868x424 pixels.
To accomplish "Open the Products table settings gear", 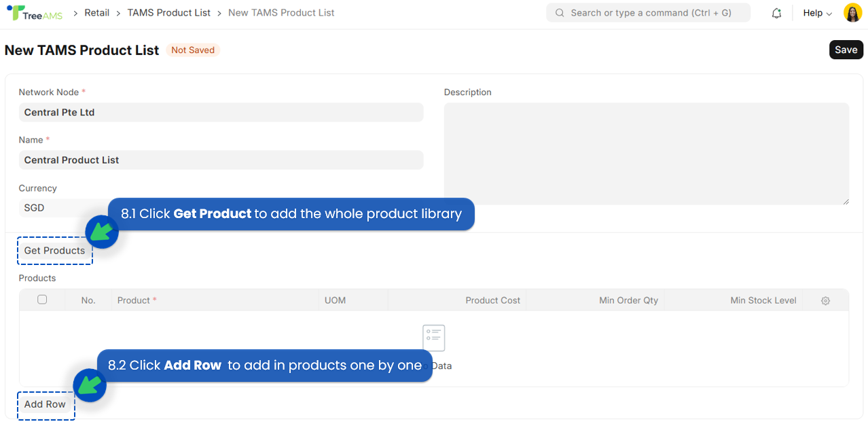I will click(x=826, y=300).
